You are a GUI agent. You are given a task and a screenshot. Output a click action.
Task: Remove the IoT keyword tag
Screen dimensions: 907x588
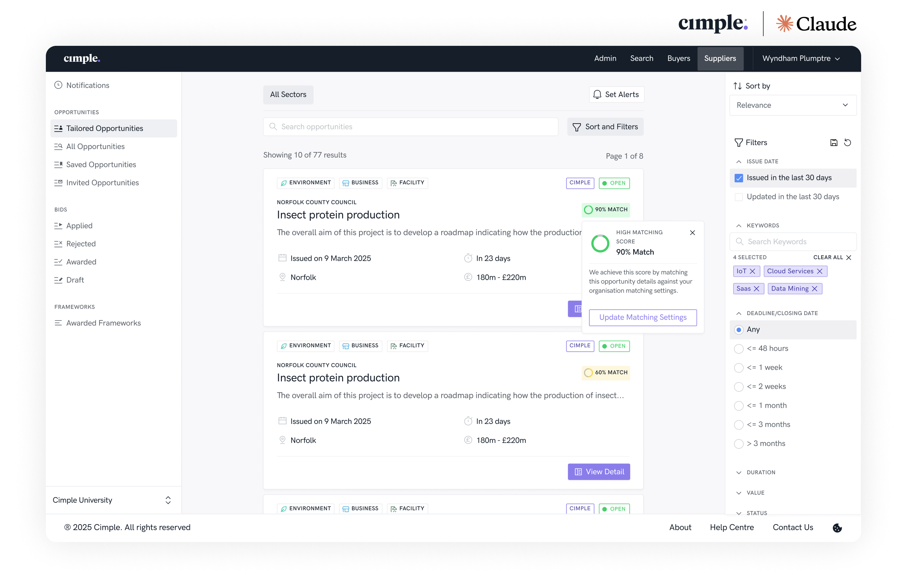pos(752,271)
